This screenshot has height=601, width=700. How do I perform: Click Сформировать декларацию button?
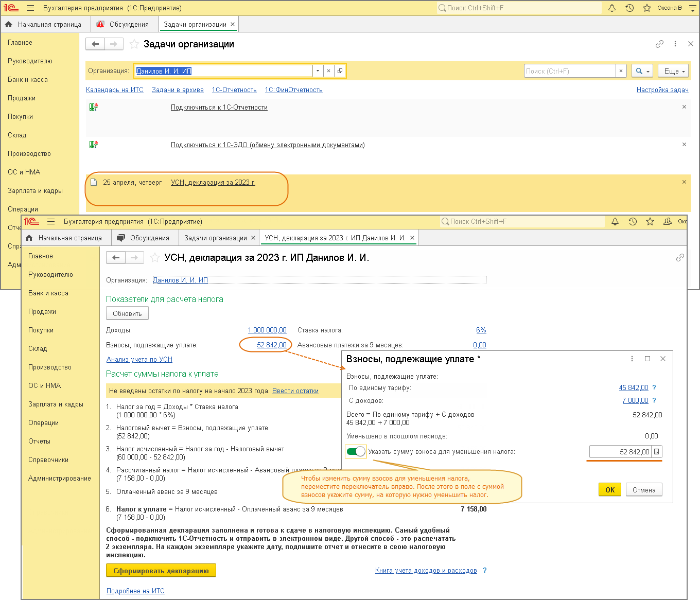161,571
